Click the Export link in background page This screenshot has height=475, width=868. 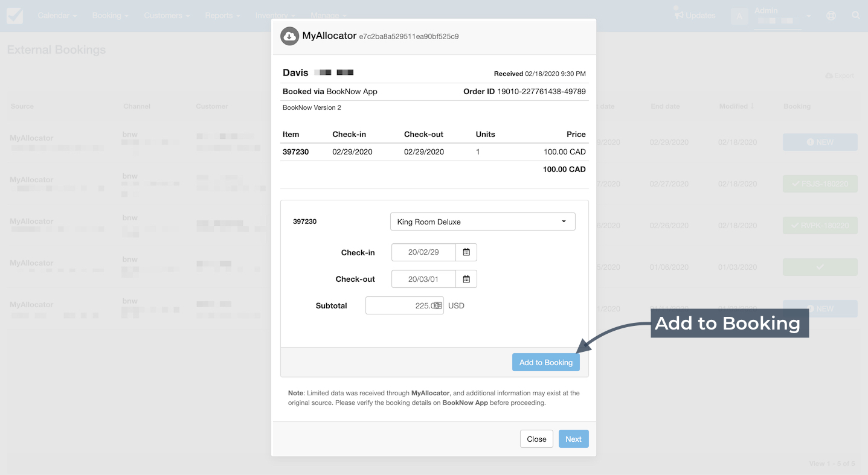click(840, 76)
